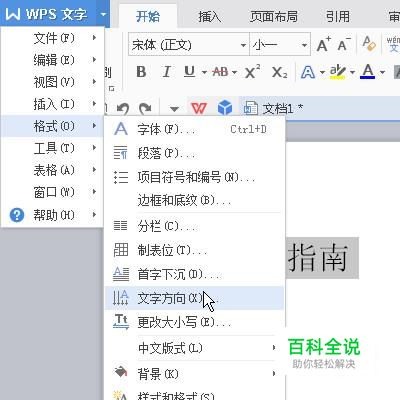
Task: Open the blue question mark Help icon
Action: click(17, 215)
